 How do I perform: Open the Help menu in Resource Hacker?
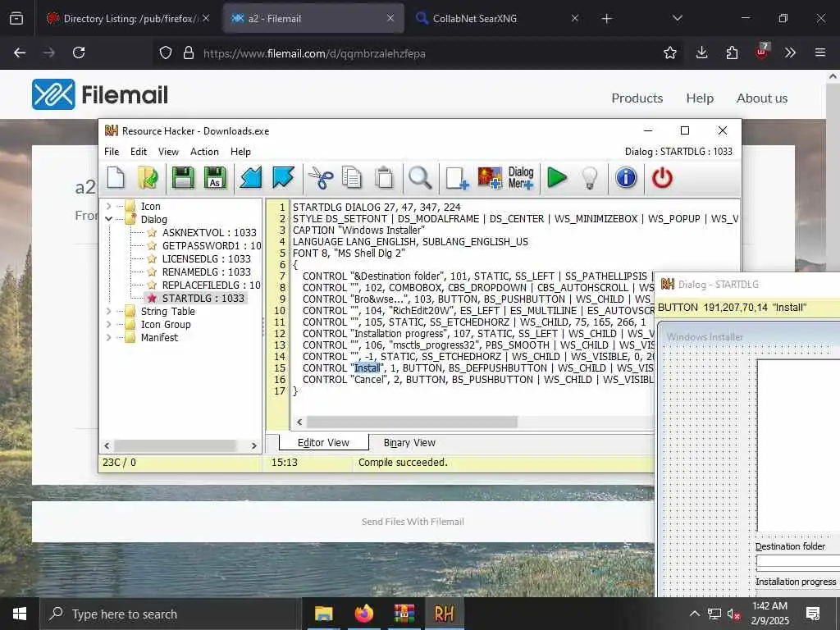[x=240, y=152]
